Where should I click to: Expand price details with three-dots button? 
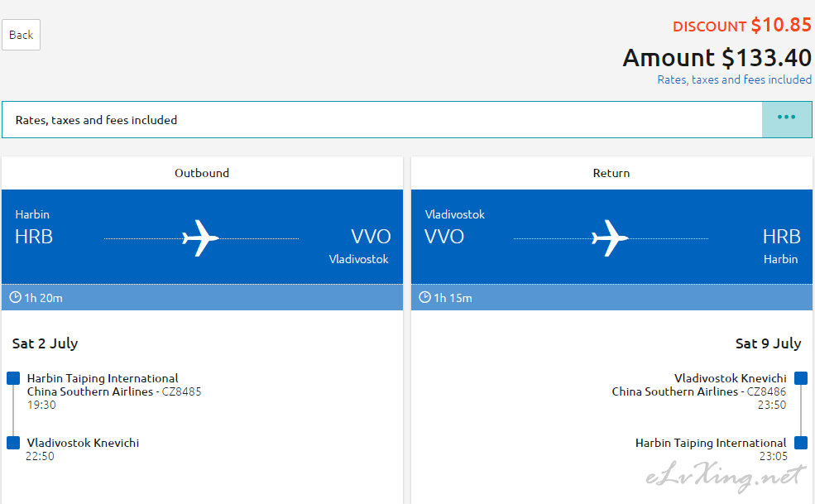coord(786,120)
